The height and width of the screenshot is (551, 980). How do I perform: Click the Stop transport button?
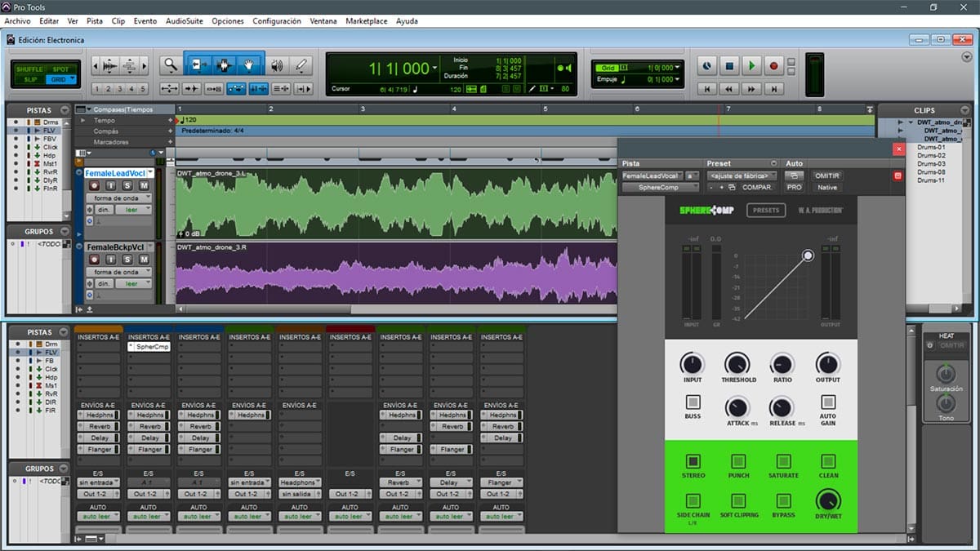point(730,65)
